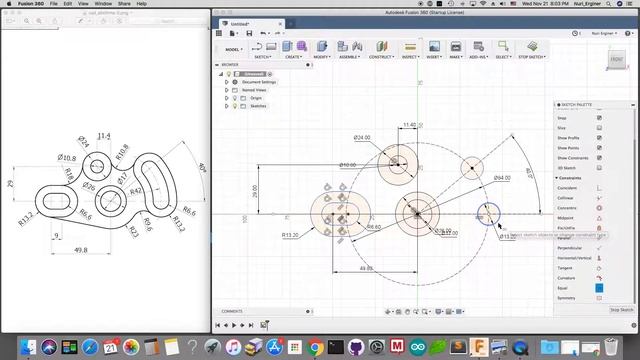
Task: Click the Midpoint constraint icon
Action: tap(599, 218)
